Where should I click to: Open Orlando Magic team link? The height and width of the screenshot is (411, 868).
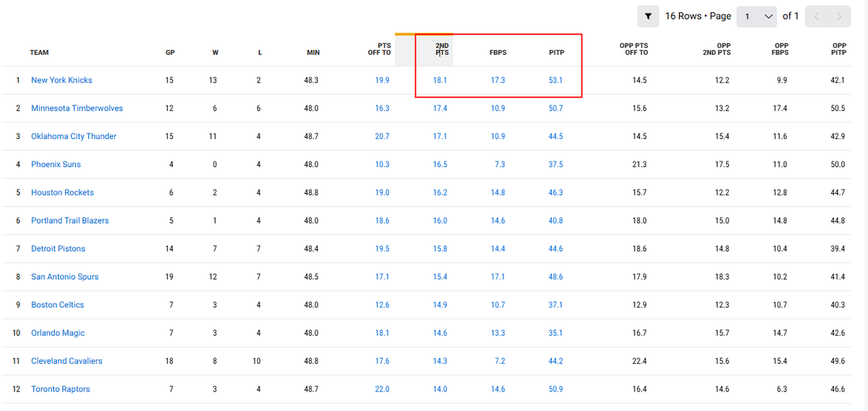click(58, 334)
